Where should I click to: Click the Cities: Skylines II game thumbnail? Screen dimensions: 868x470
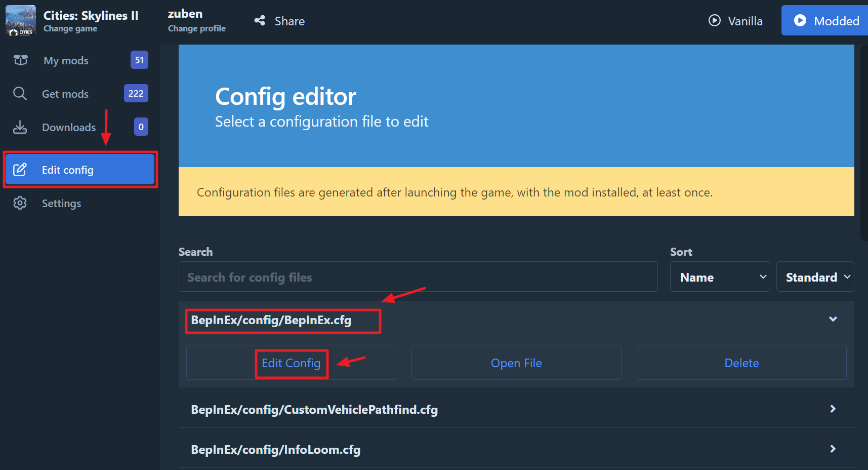21,20
